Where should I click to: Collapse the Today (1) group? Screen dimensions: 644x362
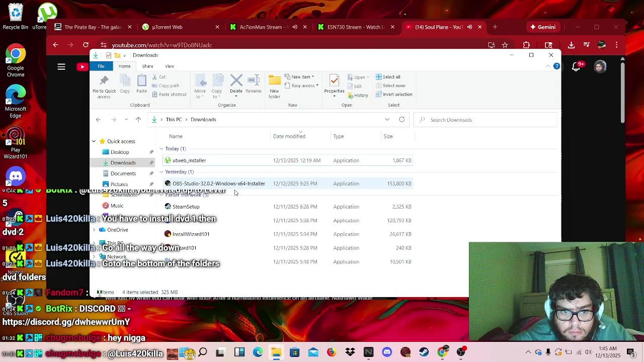click(162, 149)
